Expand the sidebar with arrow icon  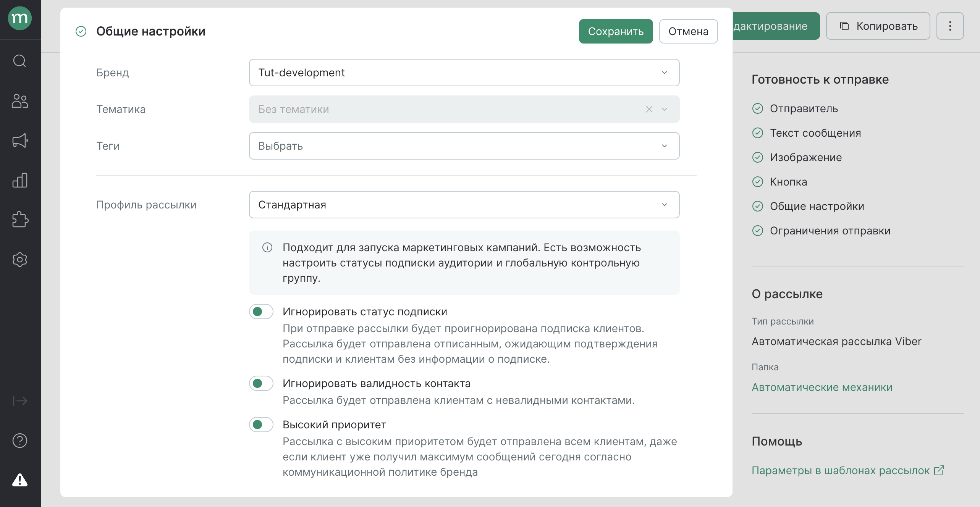coord(20,401)
